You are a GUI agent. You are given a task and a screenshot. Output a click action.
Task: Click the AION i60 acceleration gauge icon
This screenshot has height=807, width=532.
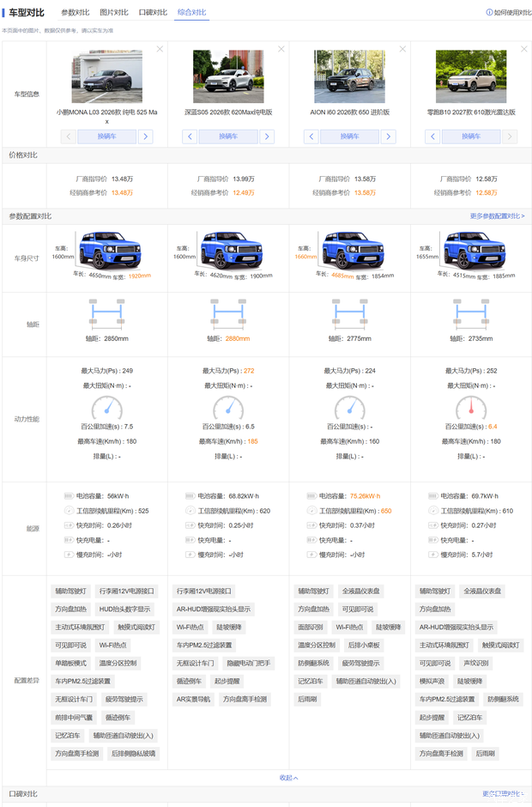point(350,407)
